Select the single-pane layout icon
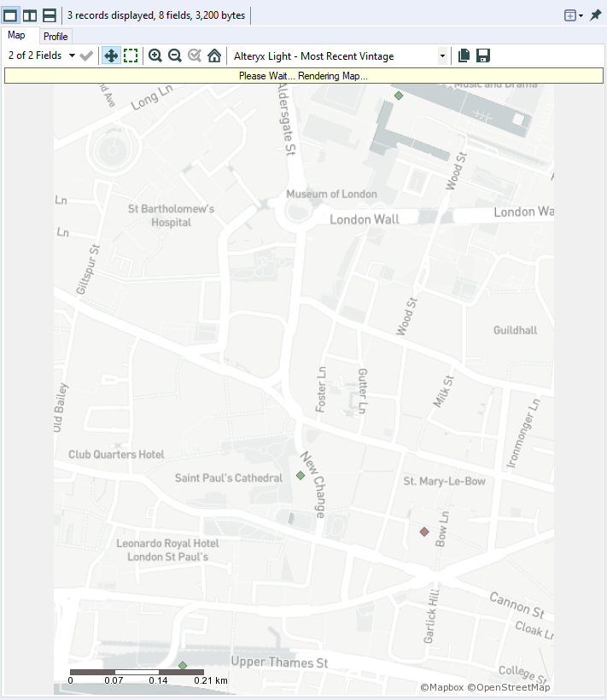This screenshot has height=700, width=607. 10,15
